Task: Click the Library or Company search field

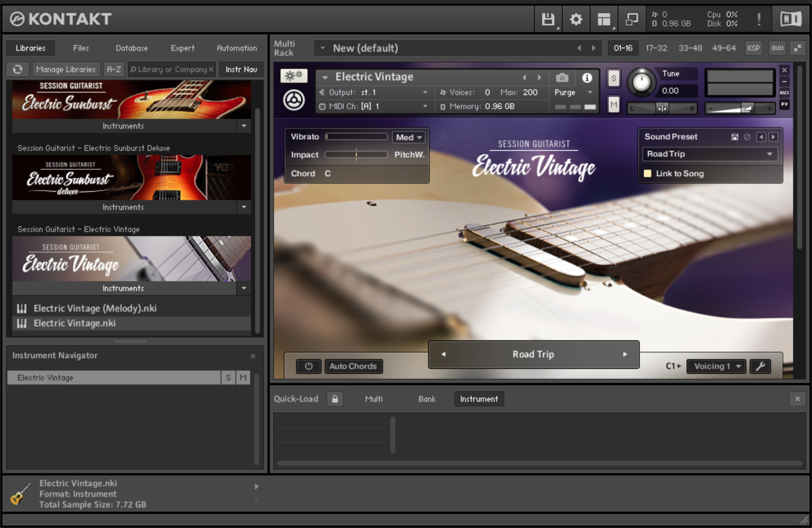Action: tap(172, 69)
